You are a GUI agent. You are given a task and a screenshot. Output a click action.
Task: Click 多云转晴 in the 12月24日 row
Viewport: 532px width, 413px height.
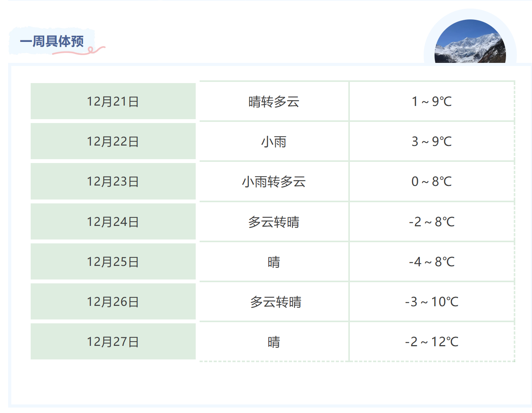pyautogui.click(x=274, y=222)
